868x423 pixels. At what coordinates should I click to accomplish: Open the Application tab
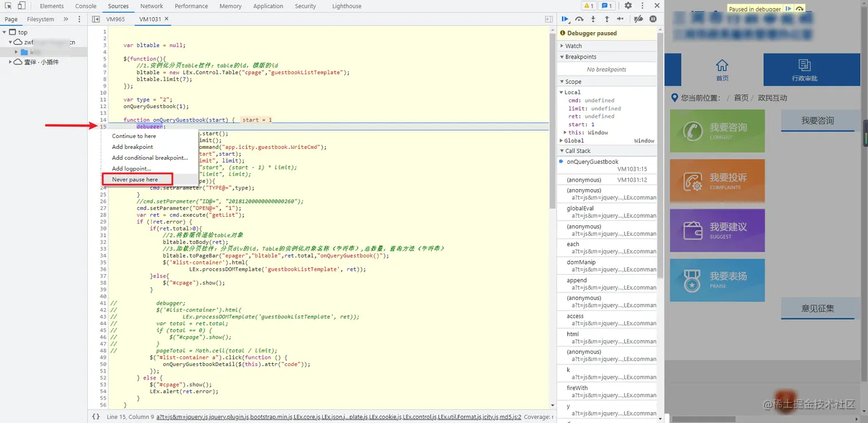tap(268, 6)
